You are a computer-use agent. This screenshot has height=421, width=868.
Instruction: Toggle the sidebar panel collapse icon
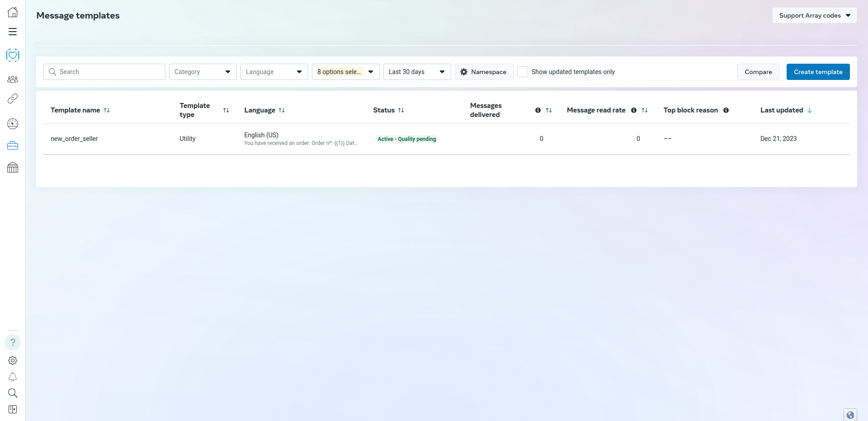coord(13,409)
